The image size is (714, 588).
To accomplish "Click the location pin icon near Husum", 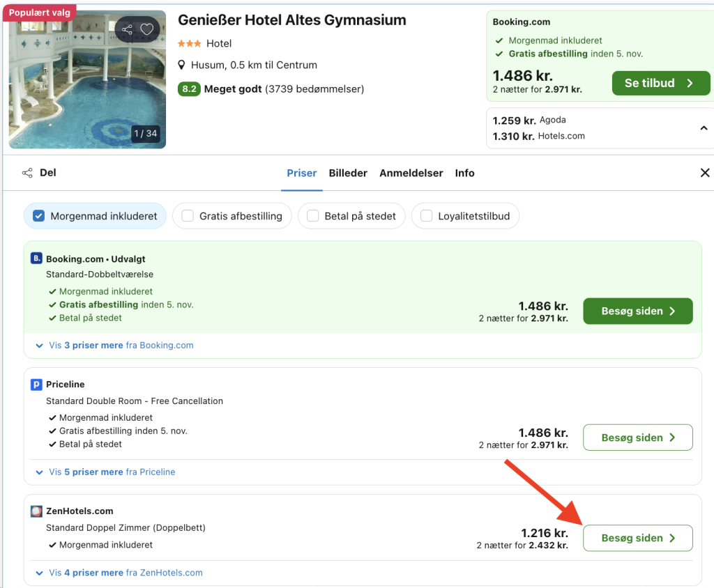I will [182, 65].
